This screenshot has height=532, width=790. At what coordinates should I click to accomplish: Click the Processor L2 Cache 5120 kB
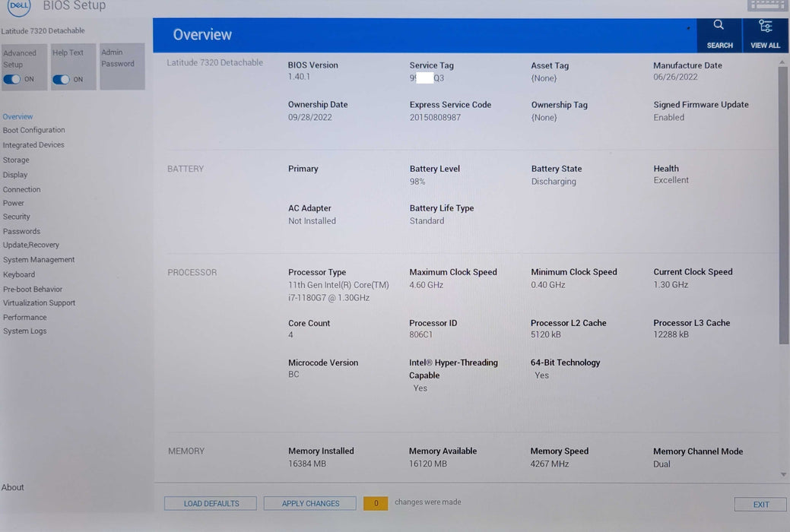click(x=546, y=334)
